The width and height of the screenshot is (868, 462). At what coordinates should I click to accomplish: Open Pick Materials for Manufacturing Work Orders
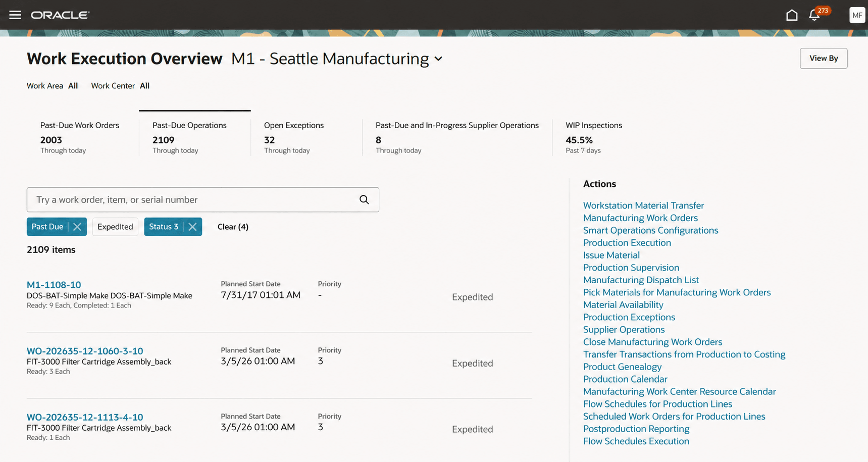pos(677,292)
